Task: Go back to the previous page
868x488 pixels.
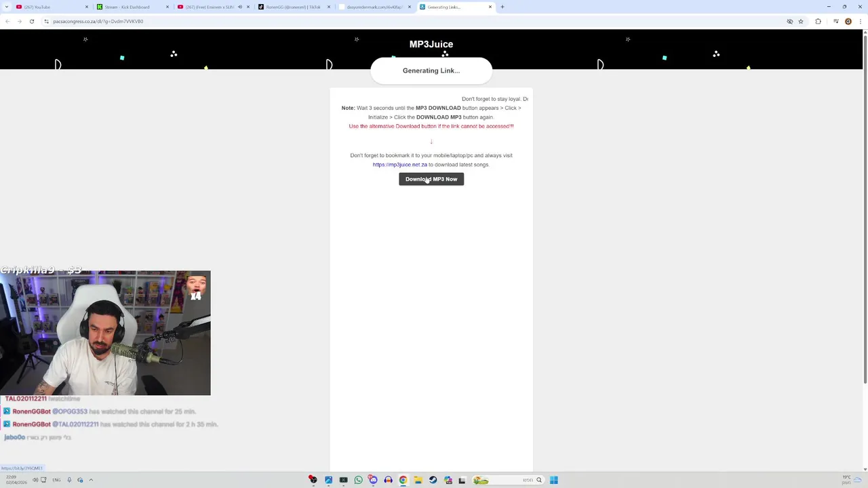Action: coord(7,21)
